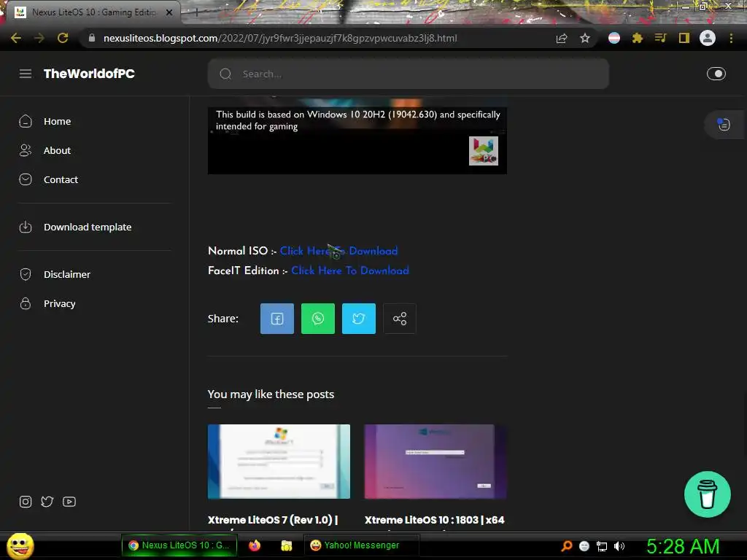
Task: Click into the Search input field
Action: click(x=409, y=74)
